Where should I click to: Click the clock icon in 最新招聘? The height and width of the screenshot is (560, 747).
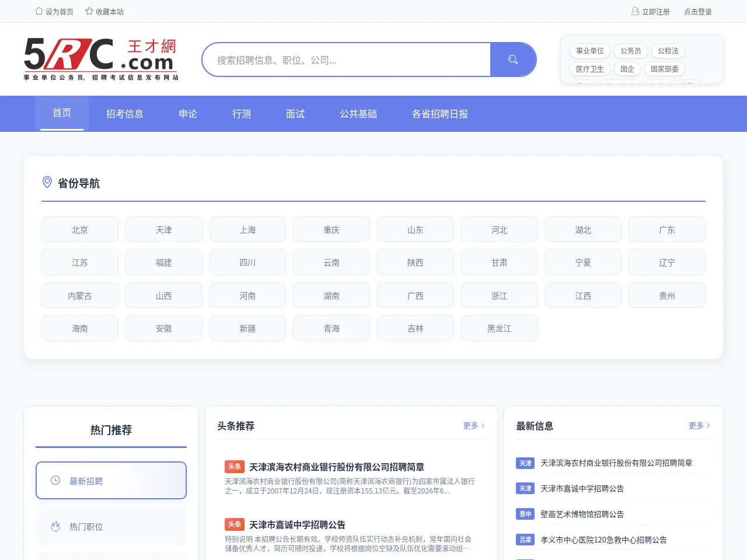(x=55, y=481)
